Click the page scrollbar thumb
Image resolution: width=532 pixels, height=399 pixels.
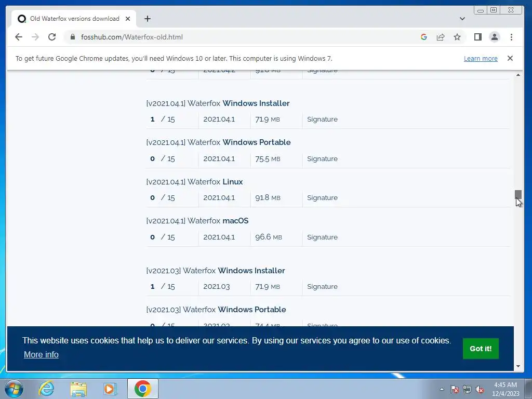[518, 194]
